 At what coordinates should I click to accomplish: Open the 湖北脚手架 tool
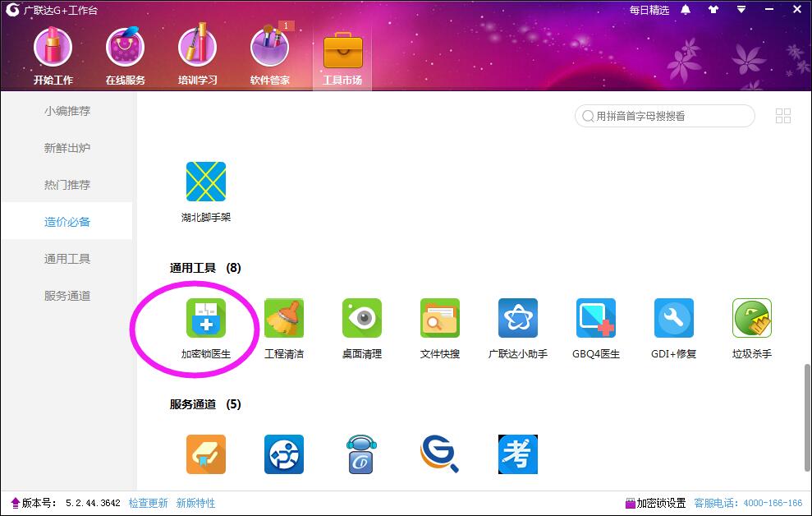tap(206, 182)
